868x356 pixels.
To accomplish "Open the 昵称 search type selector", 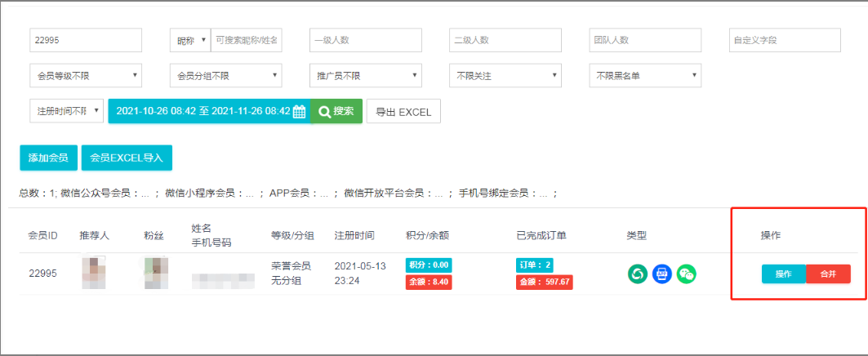I will click(189, 40).
